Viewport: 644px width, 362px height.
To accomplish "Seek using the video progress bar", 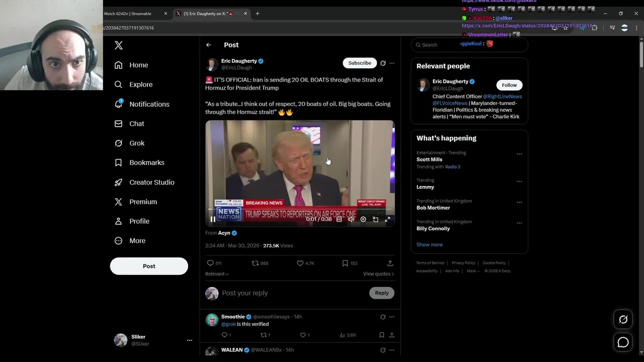I will tap(300, 209).
